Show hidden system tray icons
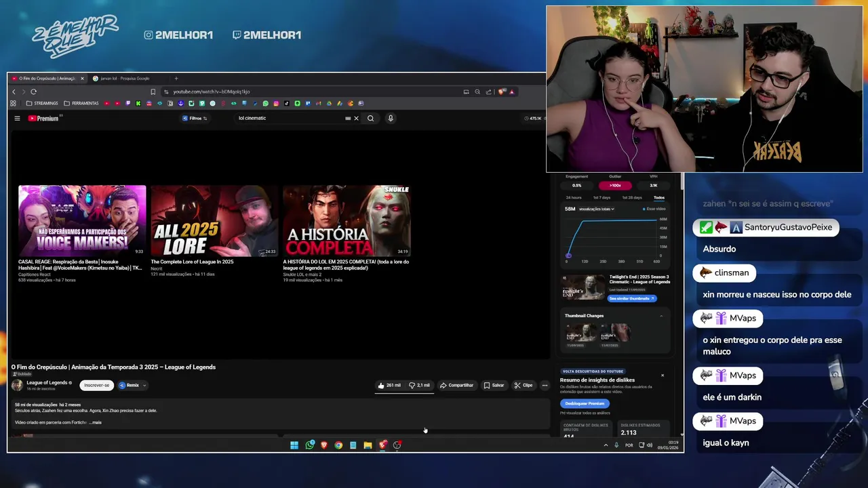The width and height of the screenshot is (868, 488). point(606,445)
